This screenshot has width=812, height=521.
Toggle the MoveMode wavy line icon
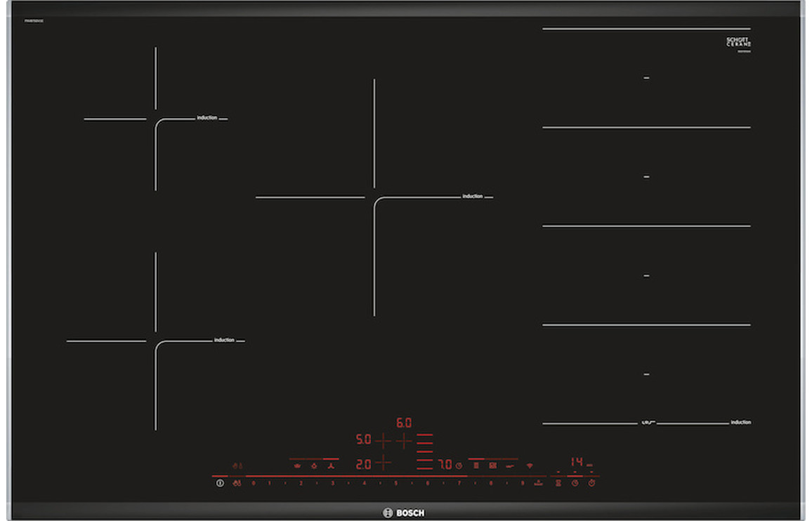click(x=510, y=466)
